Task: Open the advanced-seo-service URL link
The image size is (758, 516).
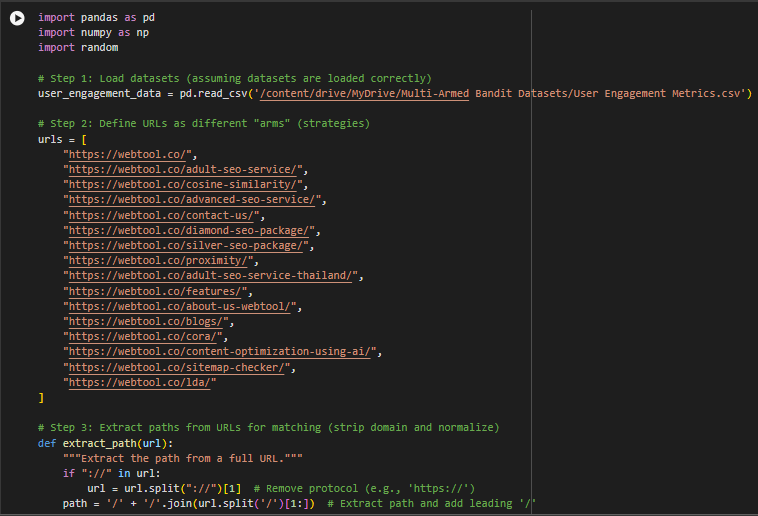Action: pyautogui.click(x=192, y=199)
